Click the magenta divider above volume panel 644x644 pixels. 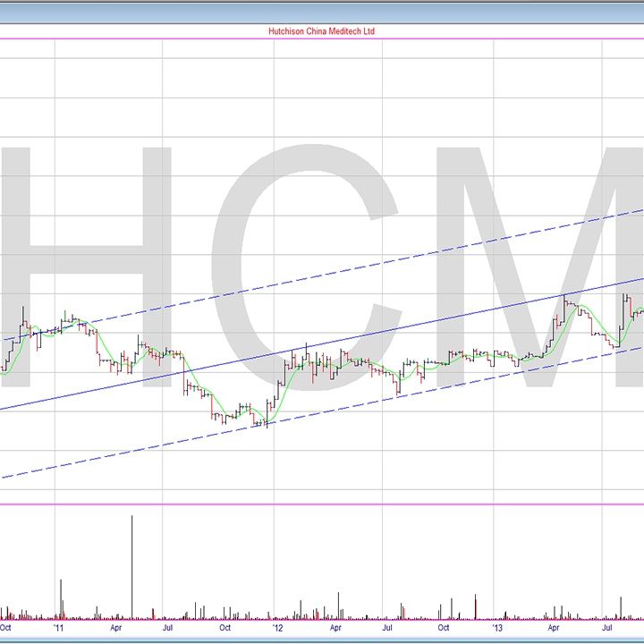[x=322, y=504]
